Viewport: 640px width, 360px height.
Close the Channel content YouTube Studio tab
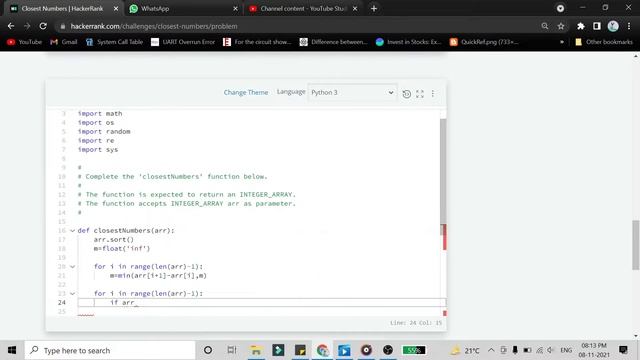(x=355, y=9)
